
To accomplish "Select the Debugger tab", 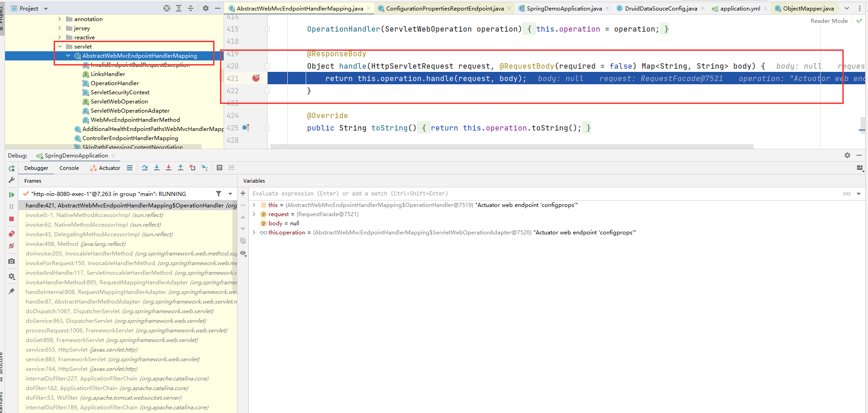I will pyautogui.click(x=36, y=168).
